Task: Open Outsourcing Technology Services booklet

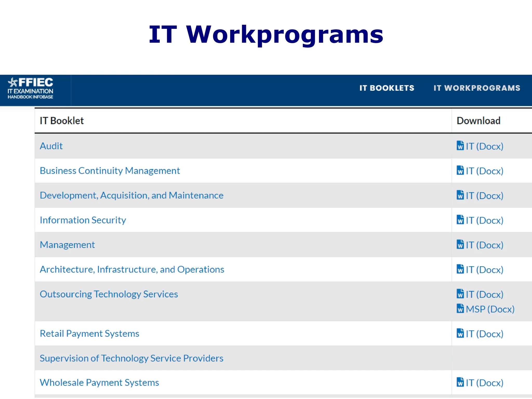Action: pyautogui.click(x=109, y=294)
